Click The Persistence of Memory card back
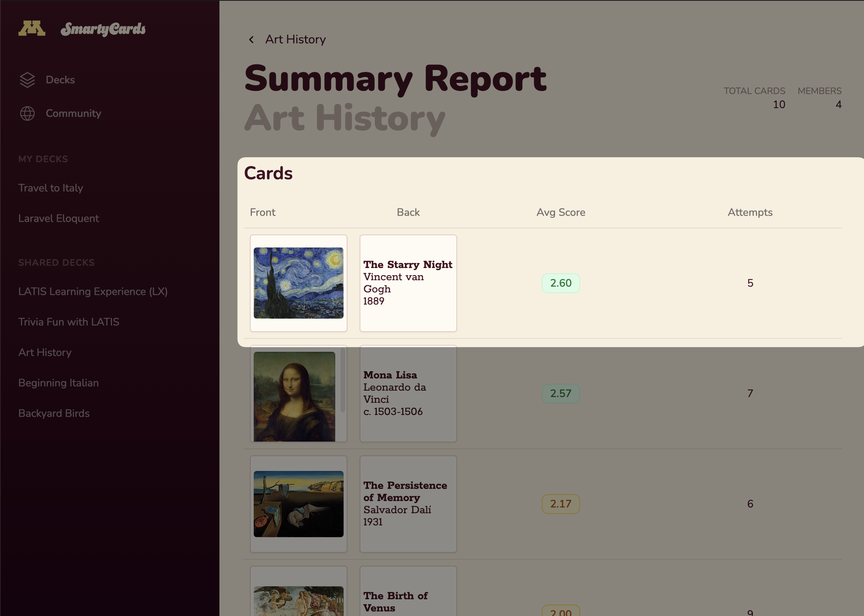 pos(408,504)
